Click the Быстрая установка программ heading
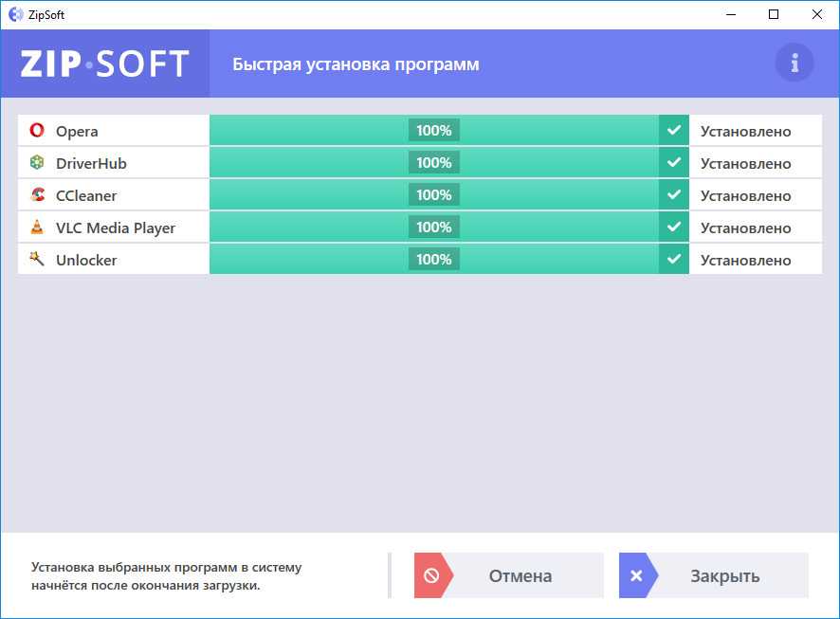840x619 pixels. [356, 64]
